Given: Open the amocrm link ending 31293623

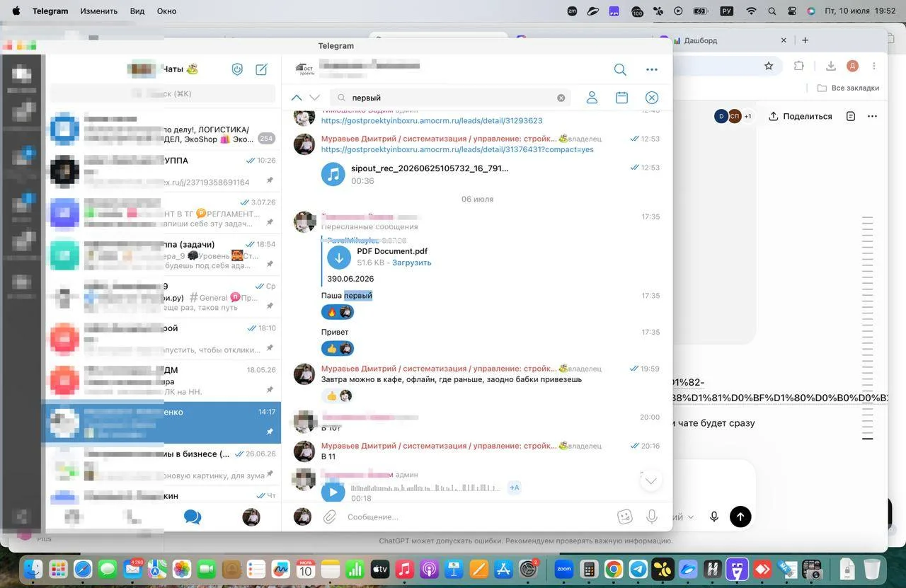Looking at the screenshot, I should point(432,121).
